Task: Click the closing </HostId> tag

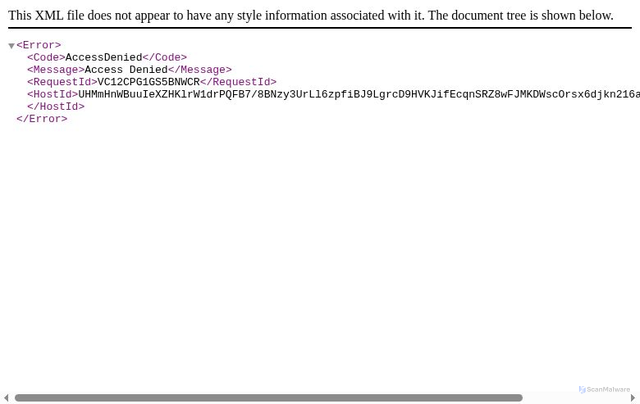Action: coord(56,107)
